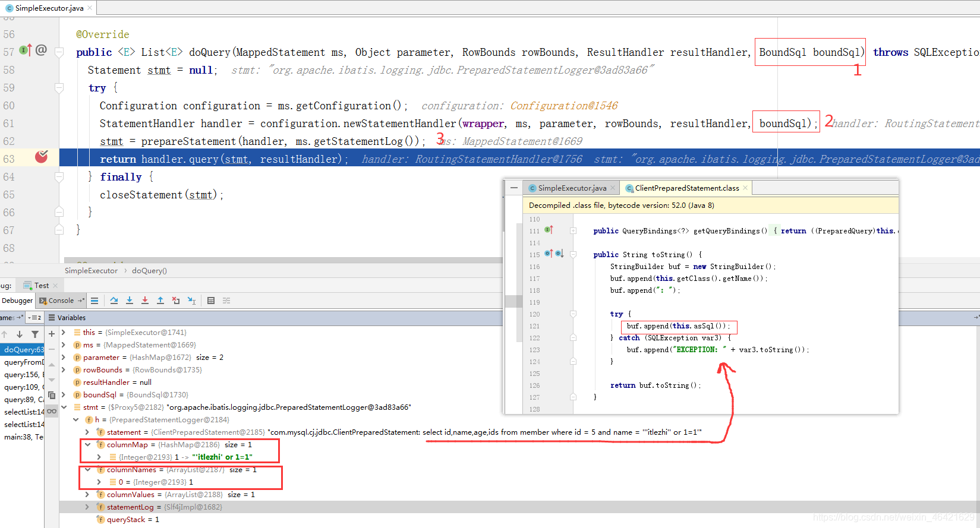Expand the 'boundSql' variable node
Image resolution: width=980 pixels, height=528 pixels.
[x=64, y=395]
